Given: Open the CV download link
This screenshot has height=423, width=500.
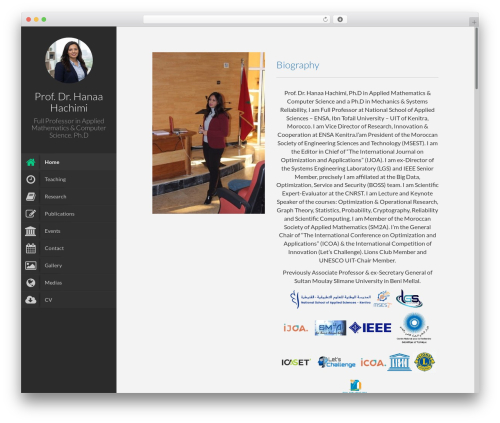Looking at the screenshot, I should tap(69, 300).
